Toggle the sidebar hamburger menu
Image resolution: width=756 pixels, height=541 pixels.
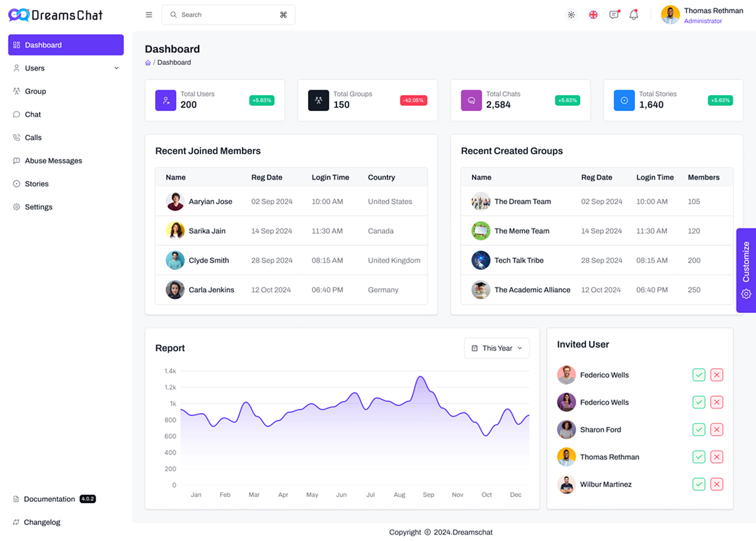tap(149, 15)
